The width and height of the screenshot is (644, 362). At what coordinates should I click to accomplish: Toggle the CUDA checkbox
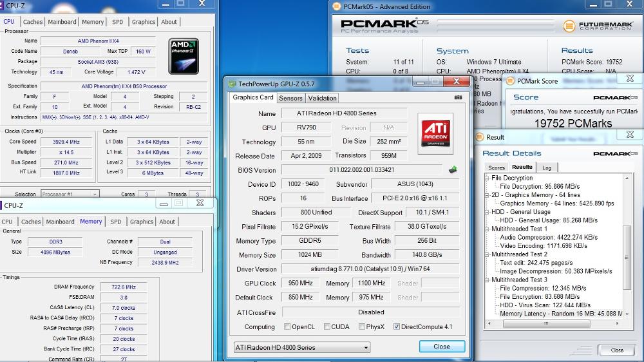pos(327,327)
